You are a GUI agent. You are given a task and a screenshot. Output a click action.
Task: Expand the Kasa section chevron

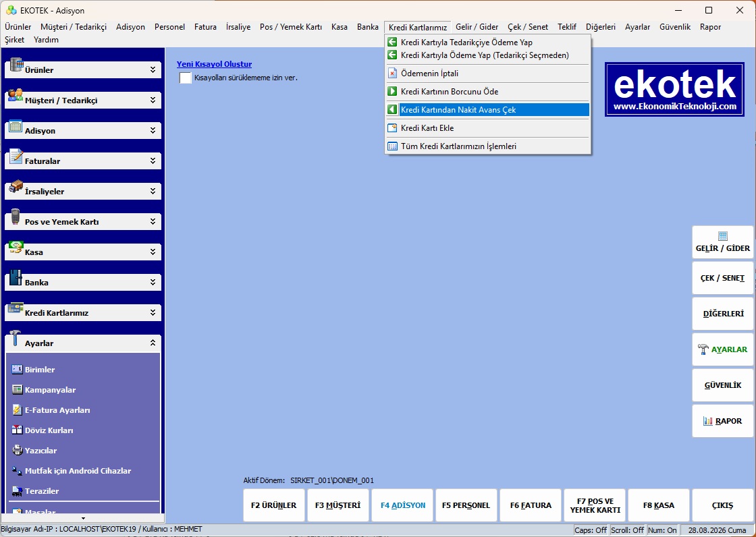click(153, 252)
